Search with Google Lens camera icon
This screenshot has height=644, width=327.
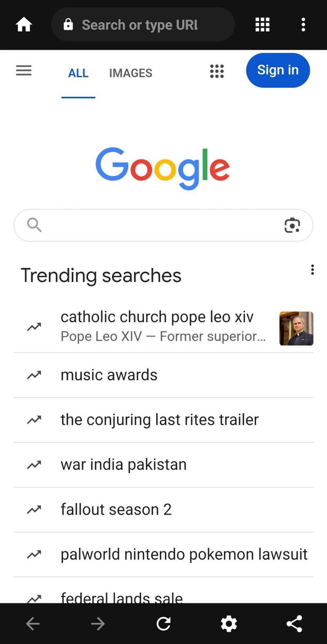pyautogui.click(x=292, y=225)
